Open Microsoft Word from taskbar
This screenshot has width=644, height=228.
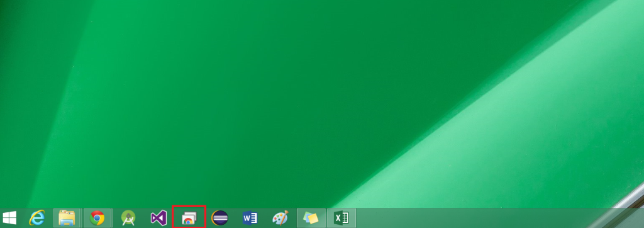click(x=250, y=218)
